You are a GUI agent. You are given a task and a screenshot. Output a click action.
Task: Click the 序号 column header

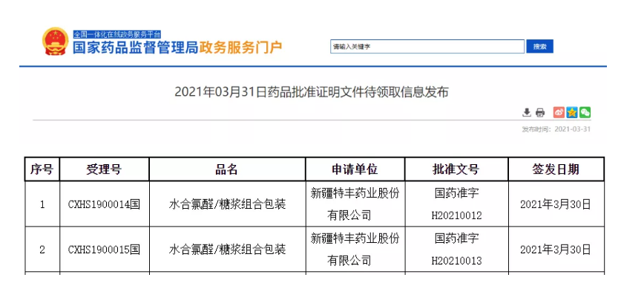(x=42, y=169)
